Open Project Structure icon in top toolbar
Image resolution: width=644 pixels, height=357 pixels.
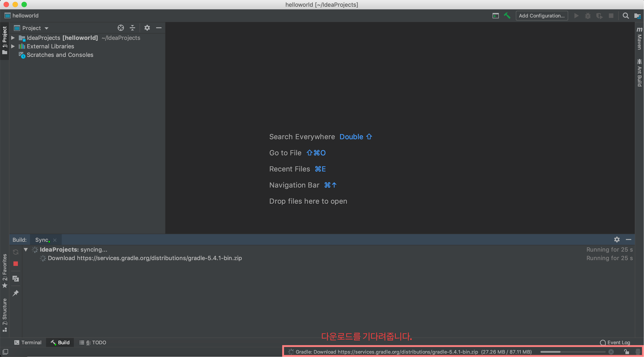point(637,15)
